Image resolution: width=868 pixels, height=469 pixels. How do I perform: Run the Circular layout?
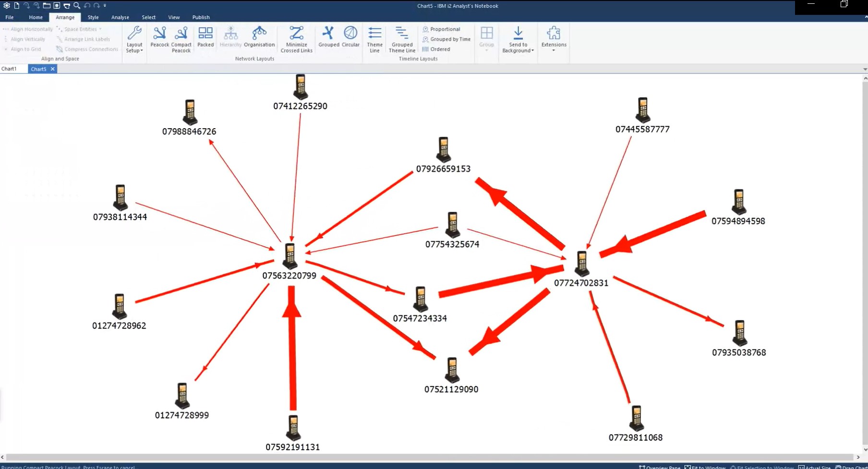pyautogui.click(x=350, y=37)
